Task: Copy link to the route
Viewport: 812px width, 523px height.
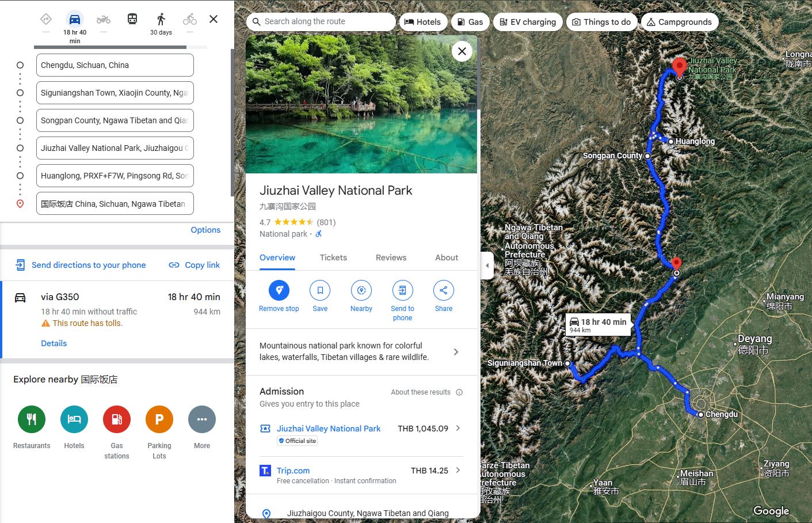Action: pyautogui.click(x=195, y=265)
